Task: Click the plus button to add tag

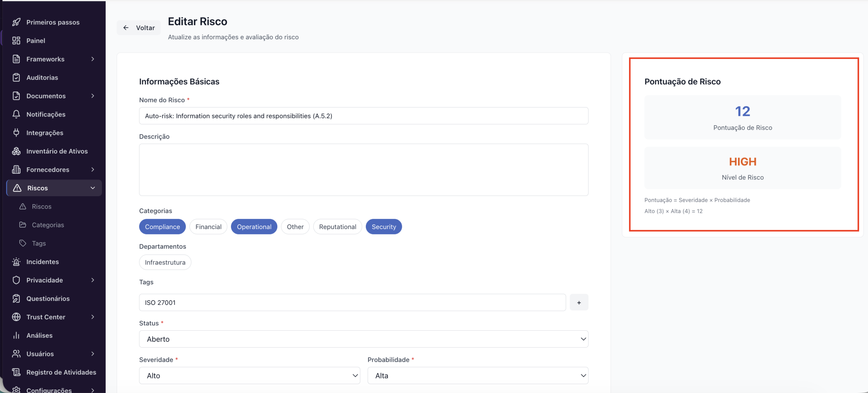Action: [579, 303]
